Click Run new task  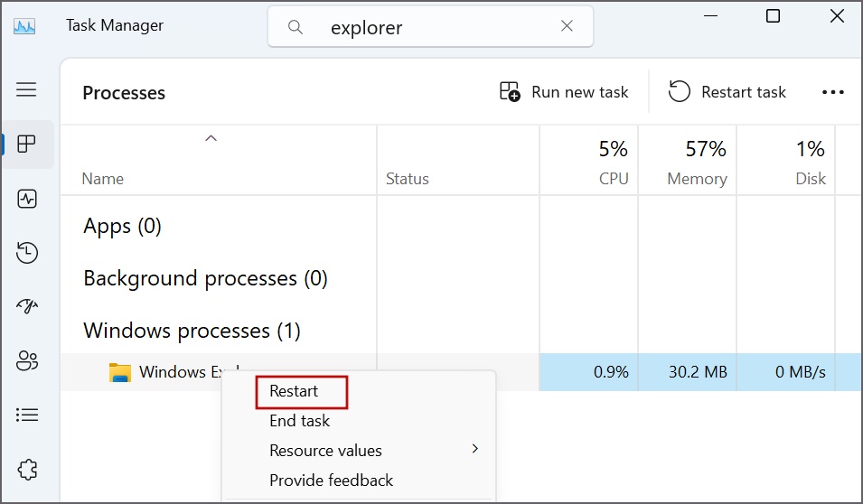pos(563,92)
